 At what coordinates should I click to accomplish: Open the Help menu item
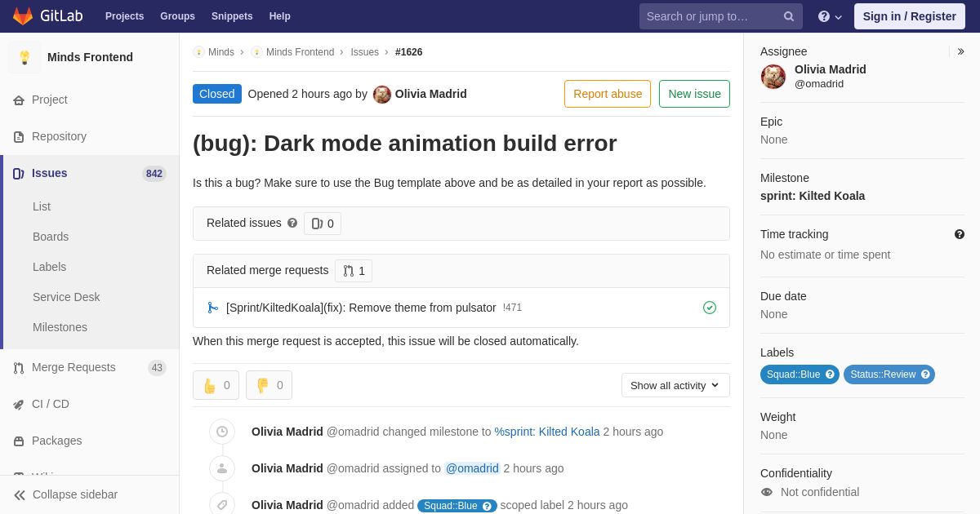coord(280,16)
